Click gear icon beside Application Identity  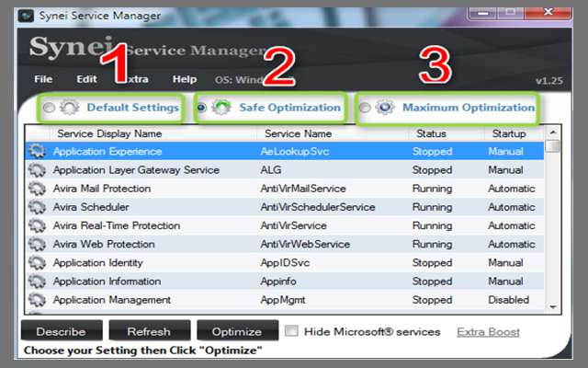37,263
